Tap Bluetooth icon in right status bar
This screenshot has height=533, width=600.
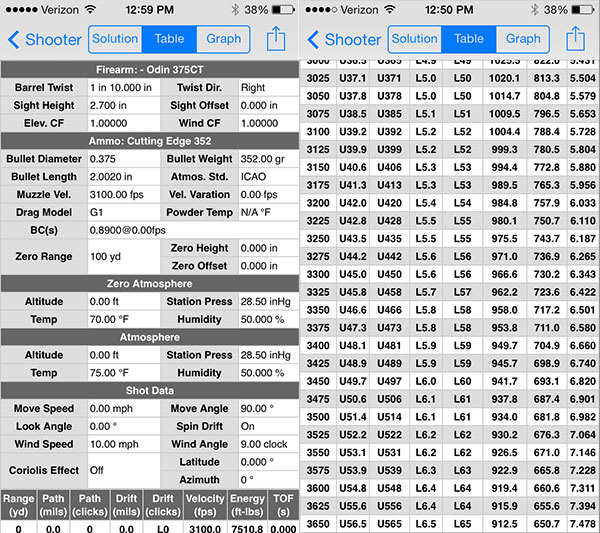[x=535, y=10]
